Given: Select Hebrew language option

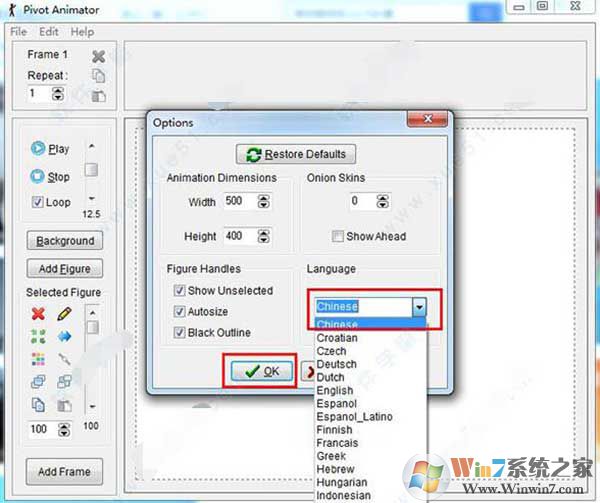Looking at the screenshot, I should click(x=370, y=469).
